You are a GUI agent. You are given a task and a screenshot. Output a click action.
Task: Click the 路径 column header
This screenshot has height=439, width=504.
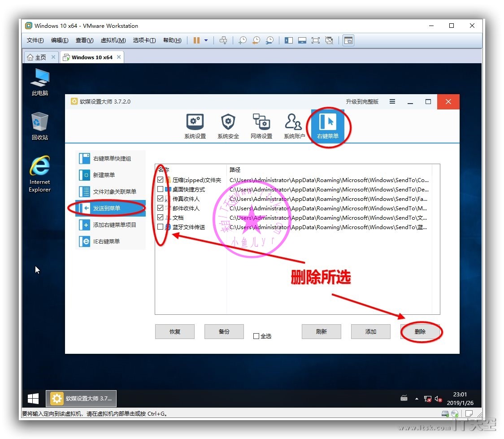(x=329, y=170)
